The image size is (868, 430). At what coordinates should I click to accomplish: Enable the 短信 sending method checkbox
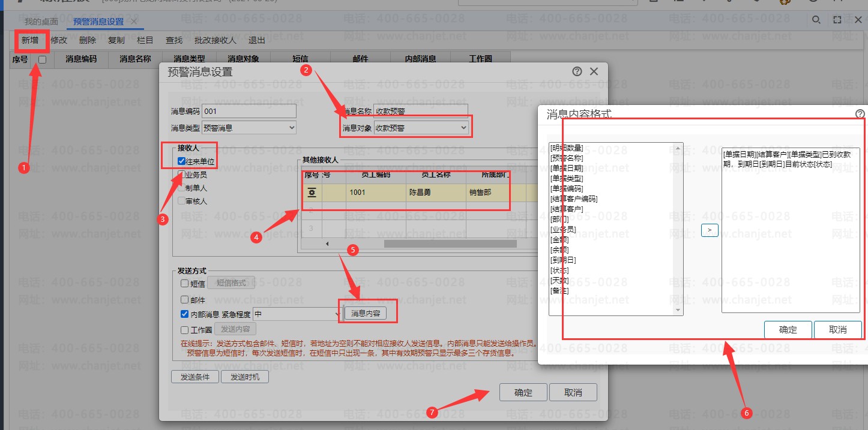click(185, 284)
